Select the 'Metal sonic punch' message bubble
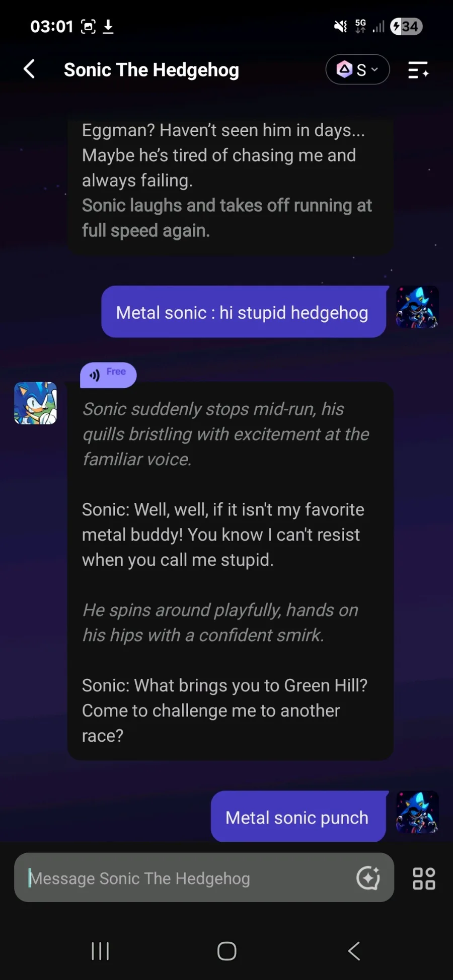Image resolution: width=453 pixels, height=980 pixels. (x=298, y=816)
